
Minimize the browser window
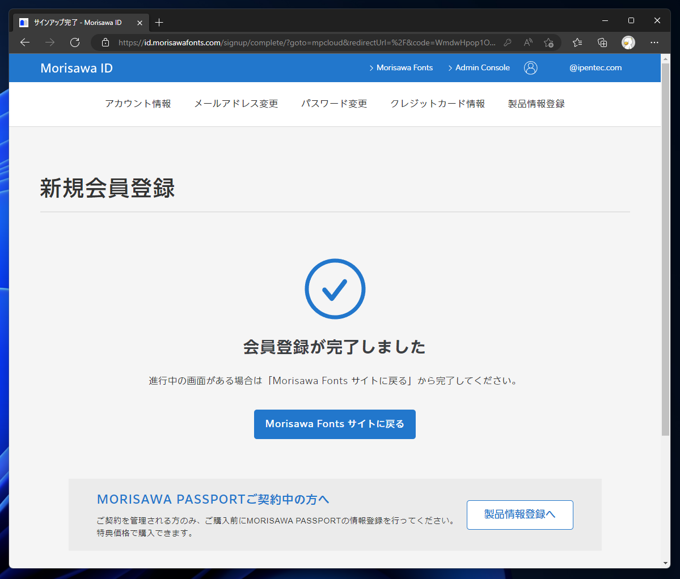[x=605, y=20]
